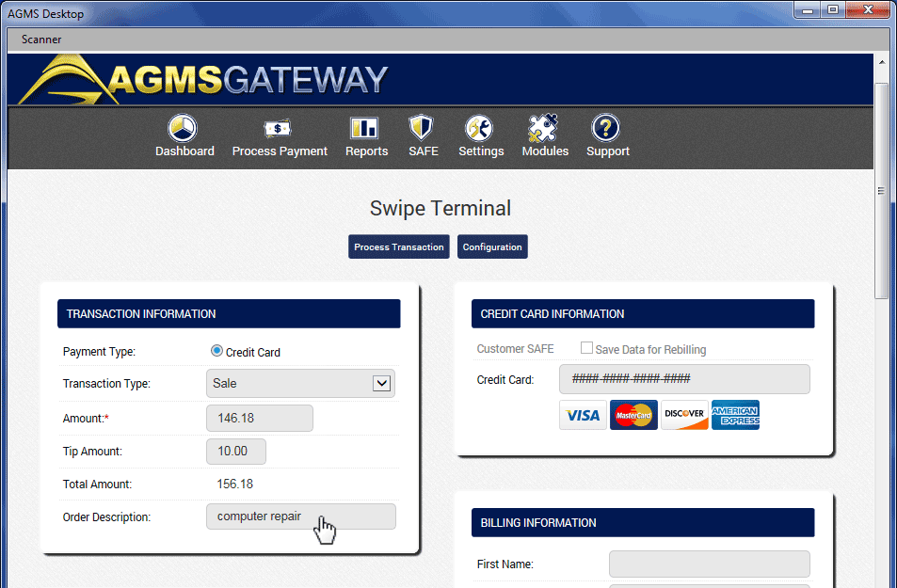Open the SAFE shield icon
The height and width of the screenshot is (588, 897).
click(421, 128)
